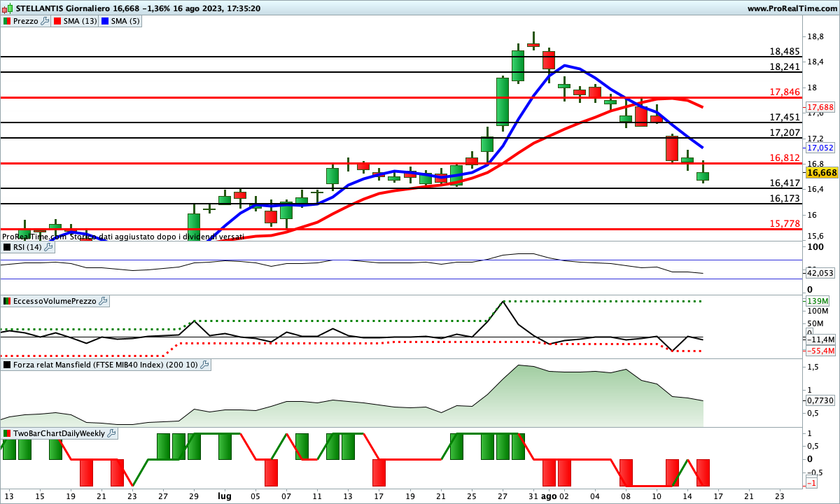Open the www.ProRealTime.com link
The height and width of the screenshot is (504, 840).
tap(792, 8)
